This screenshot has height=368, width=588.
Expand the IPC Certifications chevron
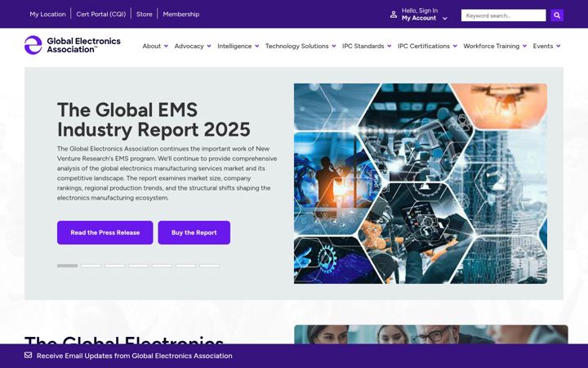pos(455,46)
